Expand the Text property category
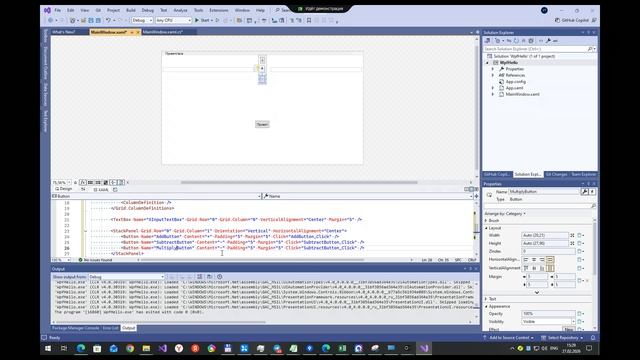The height and width of the screenshot is (360, 640). (486, 299)
